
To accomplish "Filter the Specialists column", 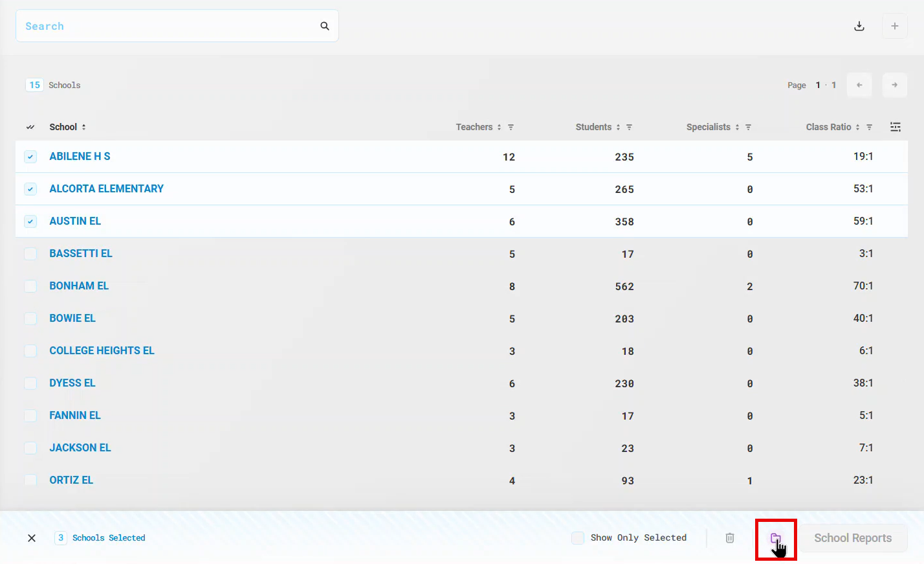I will 748,128.
